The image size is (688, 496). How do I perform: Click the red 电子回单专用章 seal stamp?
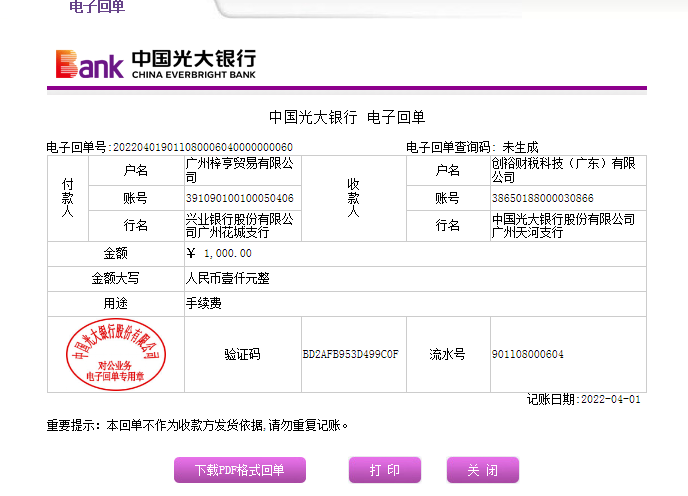pyautogui.click(x=116, y=354)
